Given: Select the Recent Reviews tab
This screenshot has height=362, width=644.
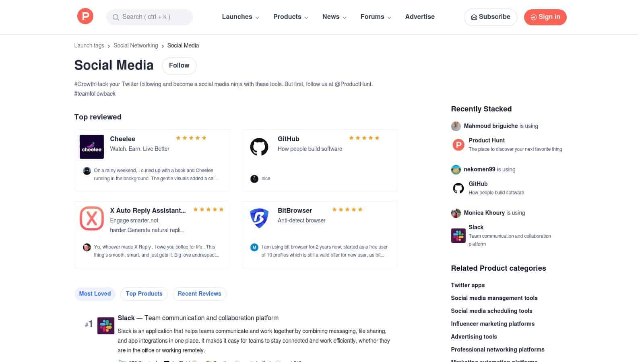Looking at the screenshot, I should coord(199,294).
